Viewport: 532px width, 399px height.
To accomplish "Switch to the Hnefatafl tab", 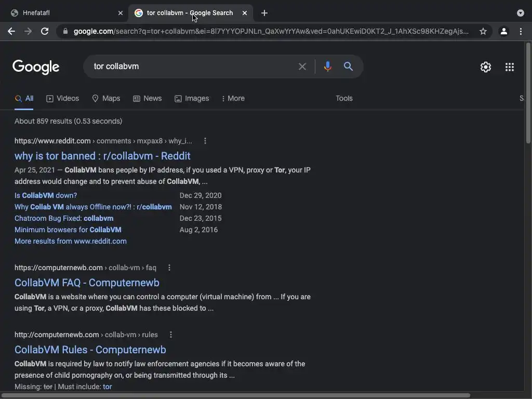I will pos(64,13).
